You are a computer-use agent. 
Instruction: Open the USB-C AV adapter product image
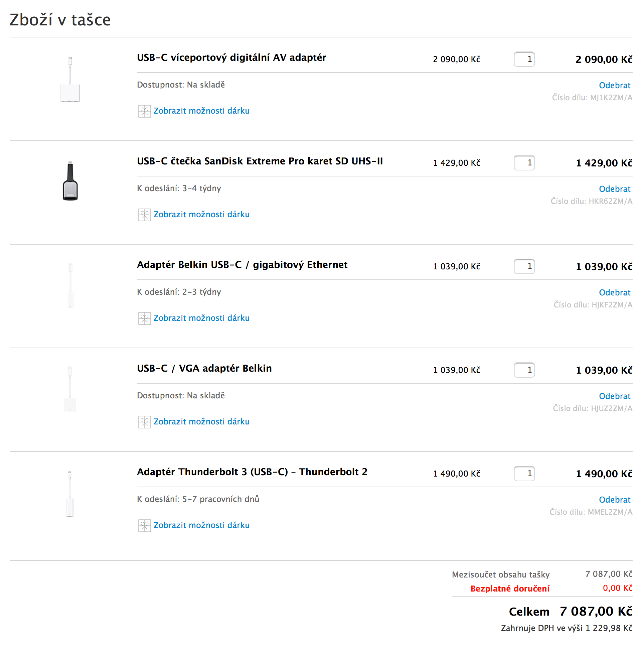click(x=70, y=80)
